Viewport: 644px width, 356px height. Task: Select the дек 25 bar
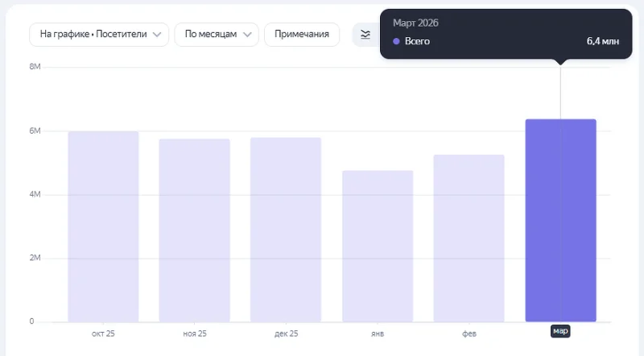point(286,230)
